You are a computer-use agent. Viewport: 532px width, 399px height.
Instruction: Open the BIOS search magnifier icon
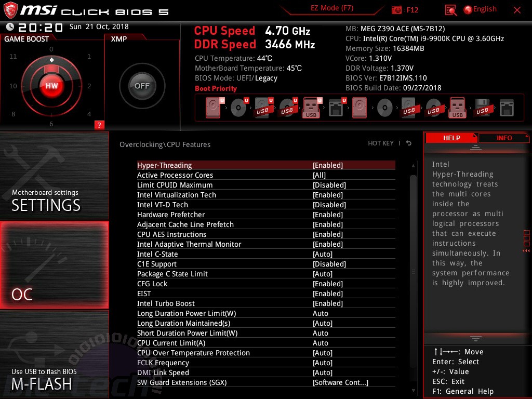coord(450,10)
